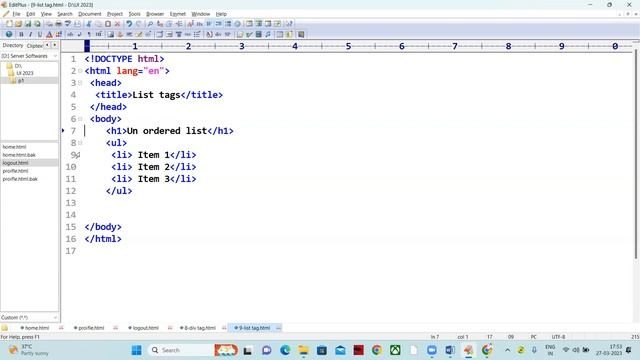
Task: Open the Search menu
Action: tap(65, 14)
